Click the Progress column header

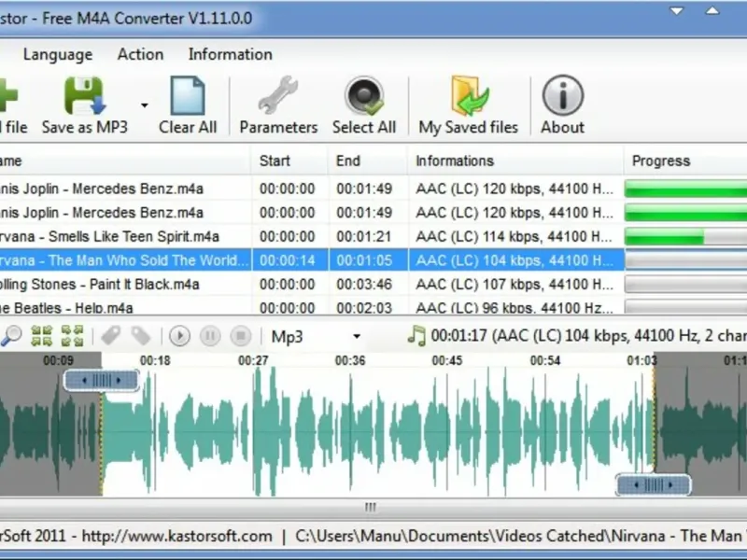tap(685, 161)
